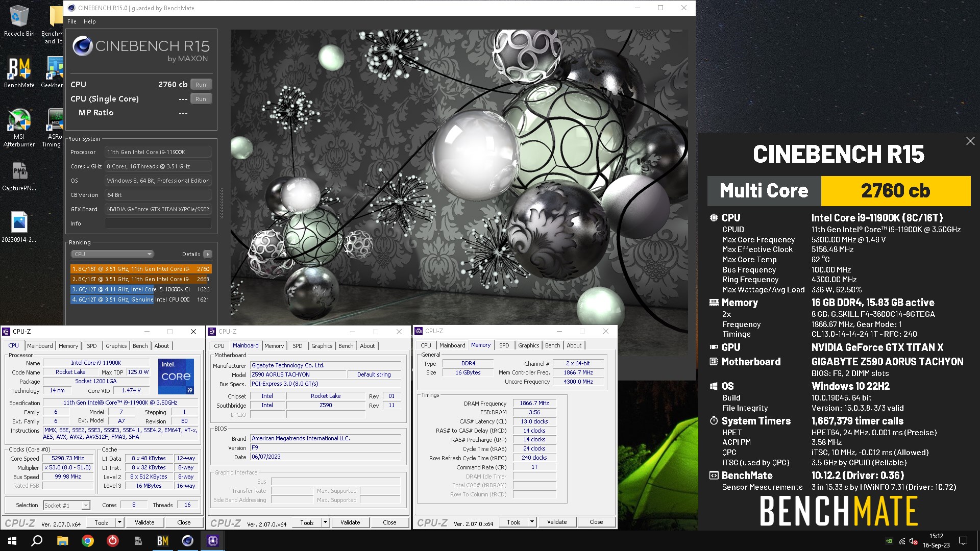
Task: Open the network Wi-Fi tray icon
Action: point(902,541)
